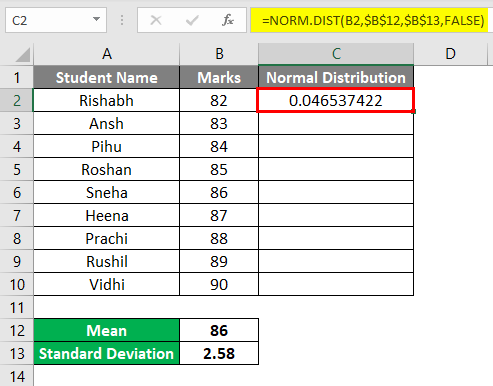Select the cell containing Rishabh
The image size is (493, 386).
[107, 100]
